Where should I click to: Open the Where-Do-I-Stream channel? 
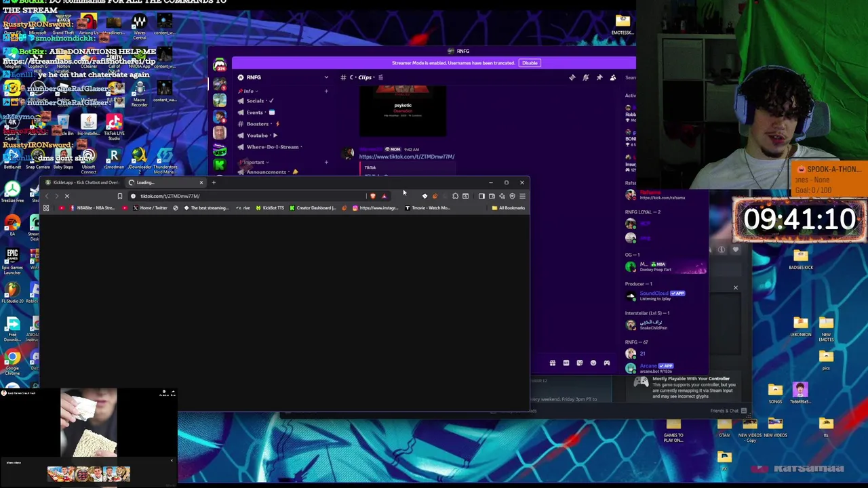pyautogui.click(x=281, y=147)
